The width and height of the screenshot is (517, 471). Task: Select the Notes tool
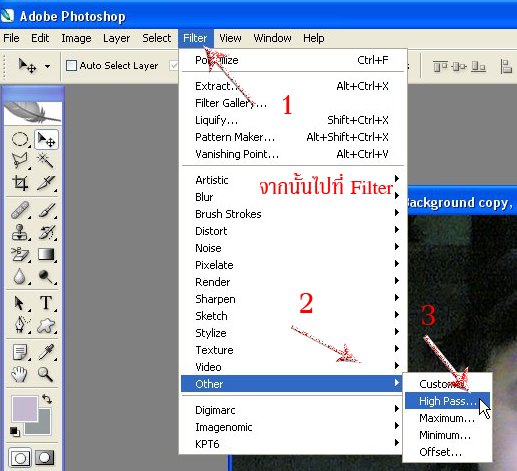[x=20, y=352]
